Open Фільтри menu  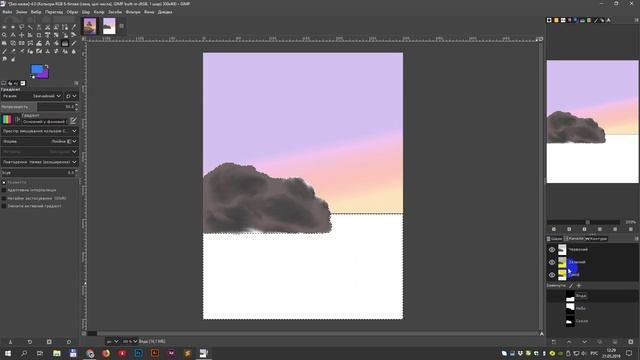(x=133, y=12)
